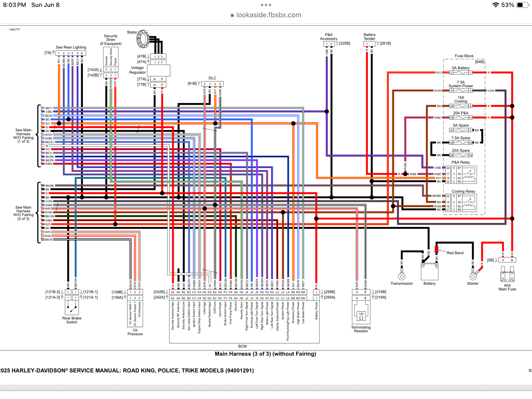The width and height of the screenshot is (532, 399).
Task: Tap the Rear Brake Switch symbol
Action: point(72,308)
